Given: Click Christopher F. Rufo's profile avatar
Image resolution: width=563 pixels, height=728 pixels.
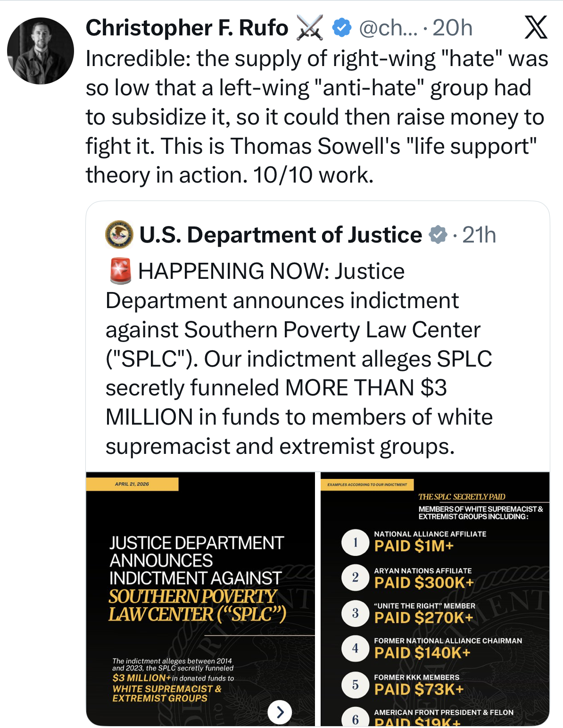Looking at the screenshot, I should click(x=41, y=51).
